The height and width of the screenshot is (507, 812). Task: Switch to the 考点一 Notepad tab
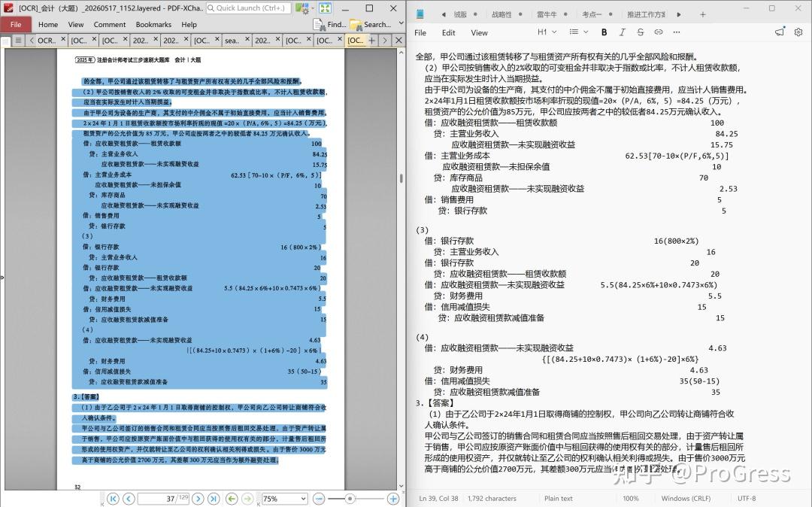click(592, 14)
